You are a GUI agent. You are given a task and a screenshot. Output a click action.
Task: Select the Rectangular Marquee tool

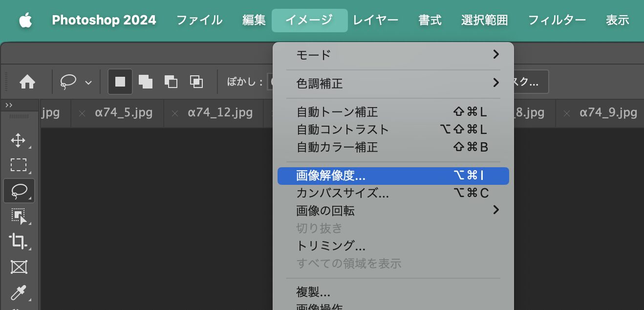19,165
